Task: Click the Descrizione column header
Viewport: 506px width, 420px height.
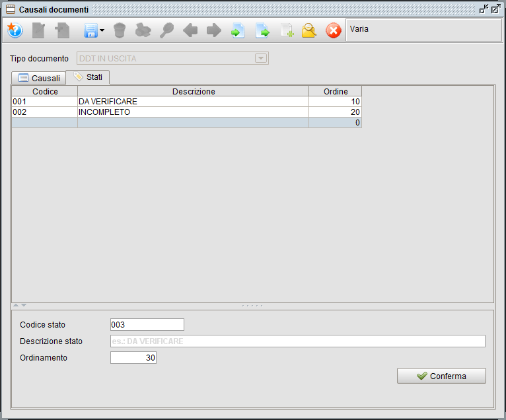Action: [x=194, y=91]
